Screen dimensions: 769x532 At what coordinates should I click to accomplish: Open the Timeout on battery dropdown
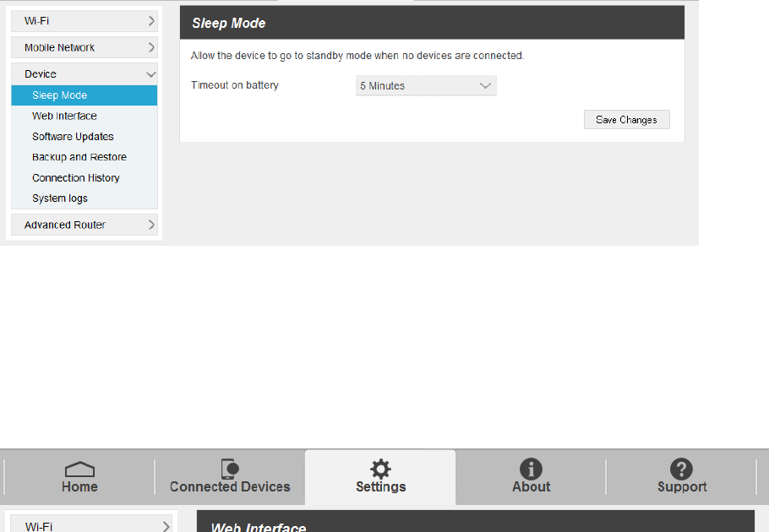tap(426, 86)
